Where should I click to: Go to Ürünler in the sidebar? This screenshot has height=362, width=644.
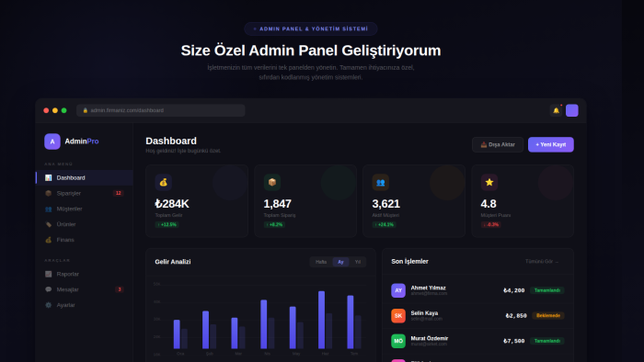[x=85, y=224]
